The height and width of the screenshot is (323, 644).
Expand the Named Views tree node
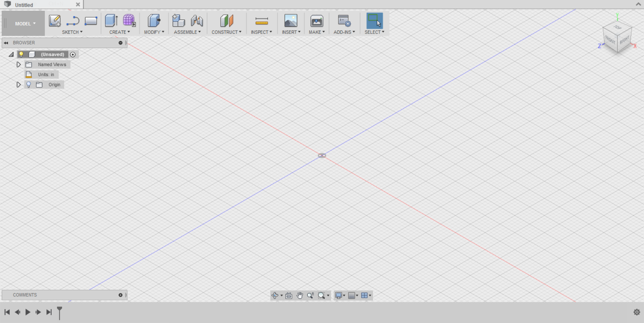click(x=19, y=64)
